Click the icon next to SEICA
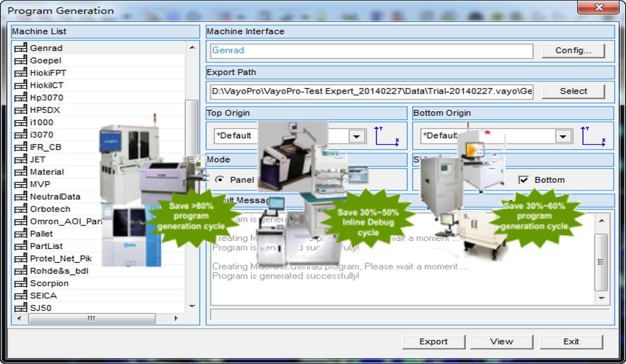 (20, 296)
